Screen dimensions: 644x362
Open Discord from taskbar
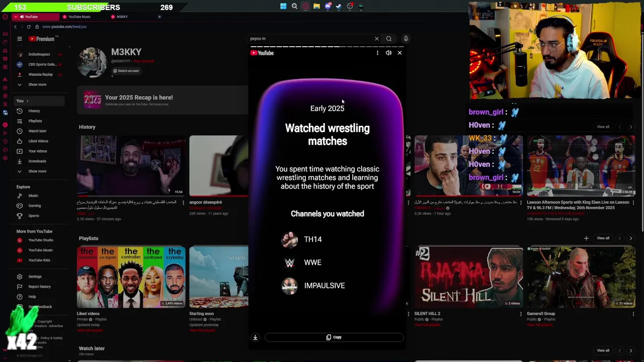(x=328, y=7)
